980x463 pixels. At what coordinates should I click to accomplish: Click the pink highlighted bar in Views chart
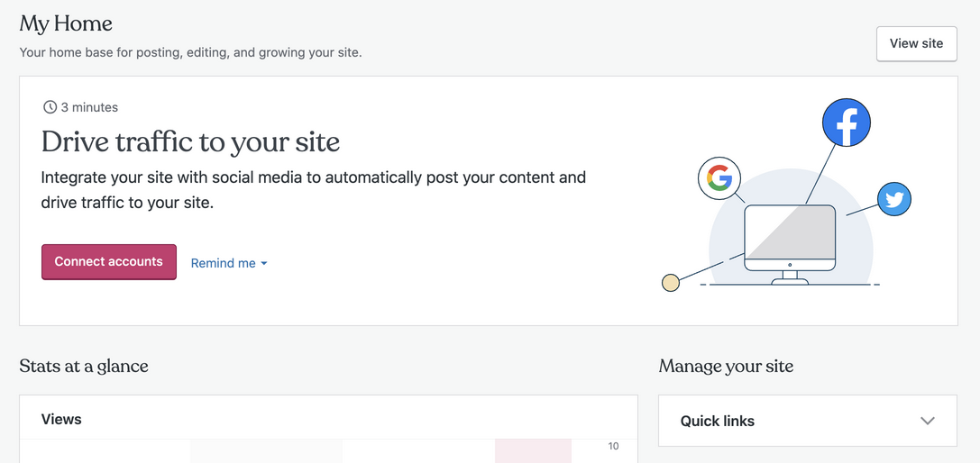pyautogui.click(x=533, y=451)
